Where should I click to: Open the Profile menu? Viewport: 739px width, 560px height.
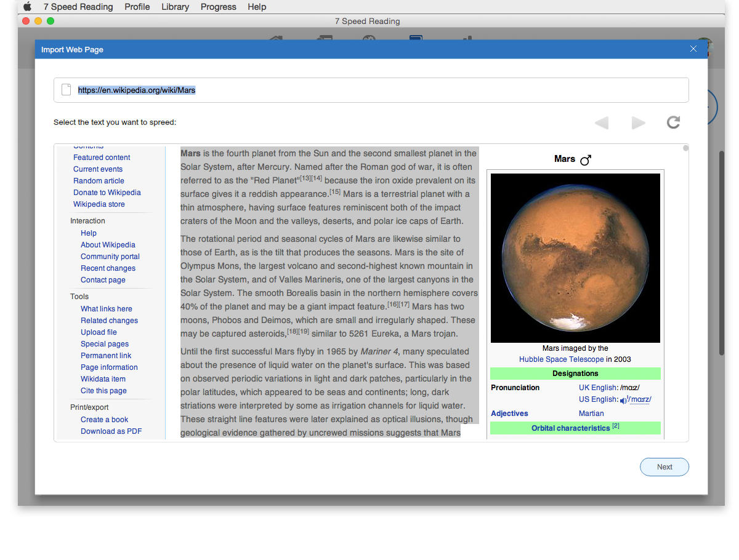(x=137, y=7)
